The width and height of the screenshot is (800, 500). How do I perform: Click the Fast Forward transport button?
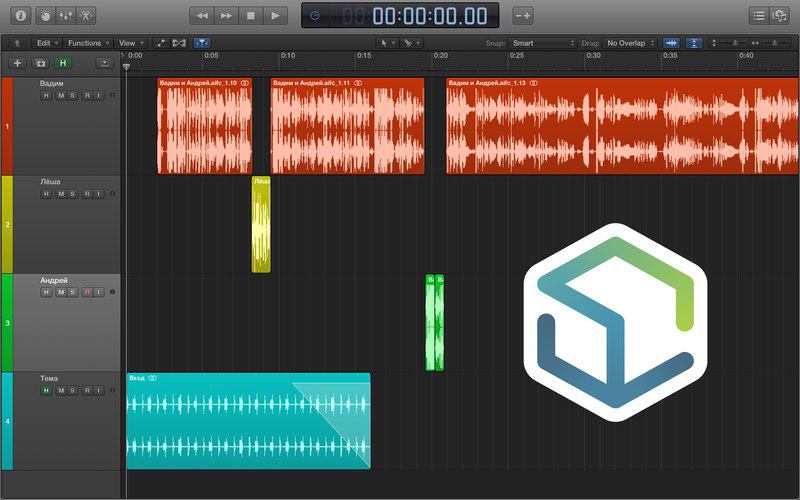click(226, 16)
